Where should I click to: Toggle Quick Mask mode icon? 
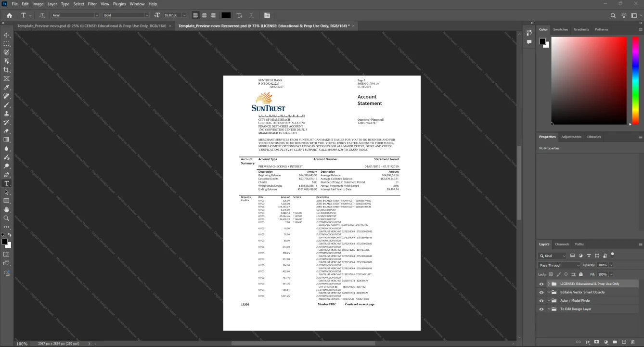[7, 254]
